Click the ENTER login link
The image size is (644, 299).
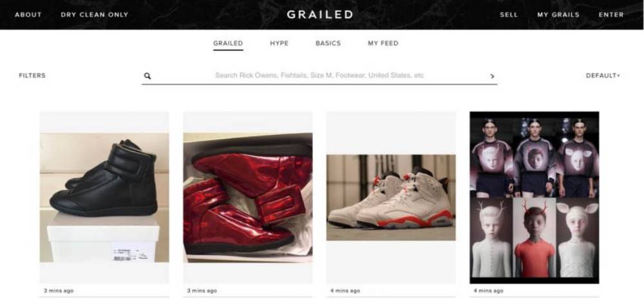[611, 15]
